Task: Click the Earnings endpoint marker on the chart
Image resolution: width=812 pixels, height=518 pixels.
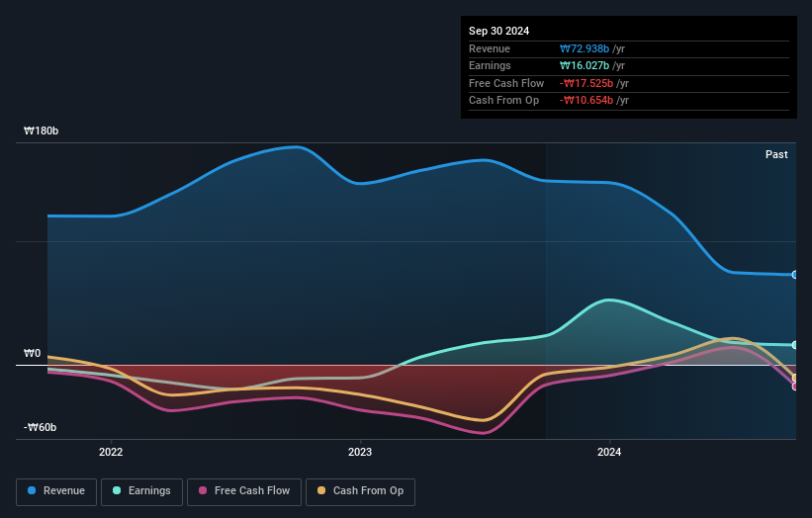Action: coord(795,345)
